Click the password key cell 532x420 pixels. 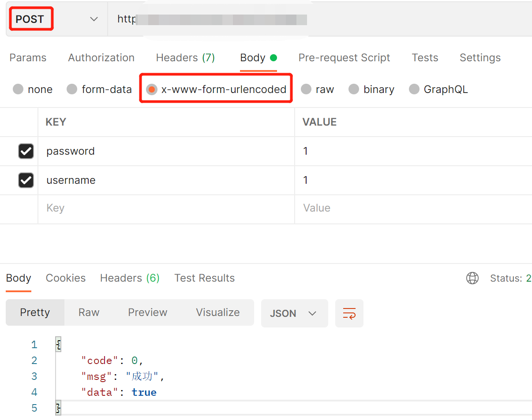pos(166,151)
